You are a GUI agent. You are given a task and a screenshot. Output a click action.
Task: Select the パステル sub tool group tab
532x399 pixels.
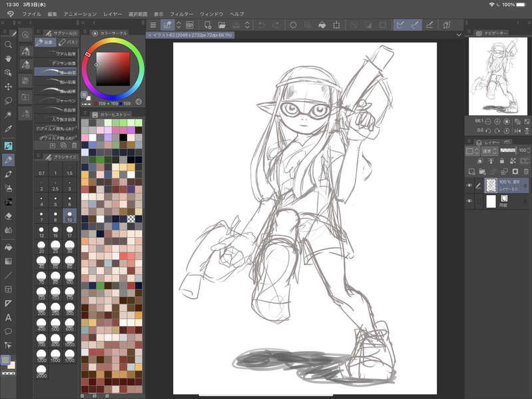point(67,42)
